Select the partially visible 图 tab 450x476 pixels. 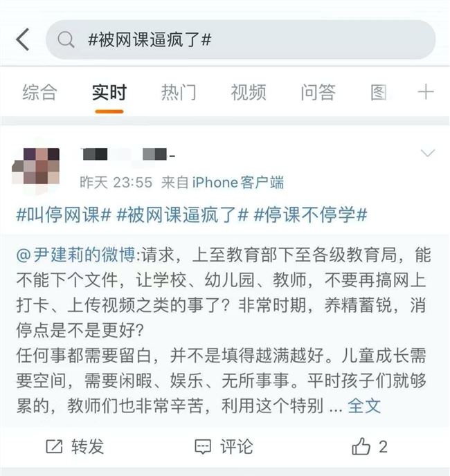[x=379, y=92]
